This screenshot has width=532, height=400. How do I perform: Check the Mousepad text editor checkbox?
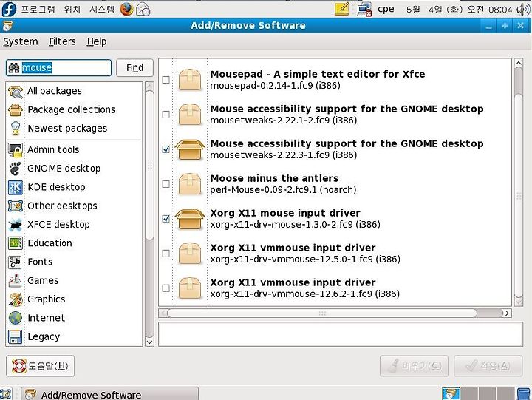tap(166, 80)
